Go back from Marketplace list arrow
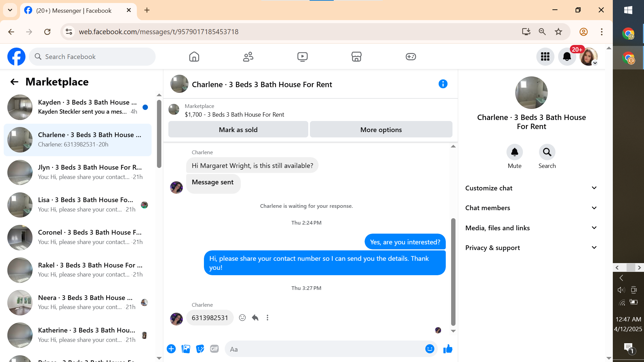Screen dimensions: 644x362 [14, 82]
